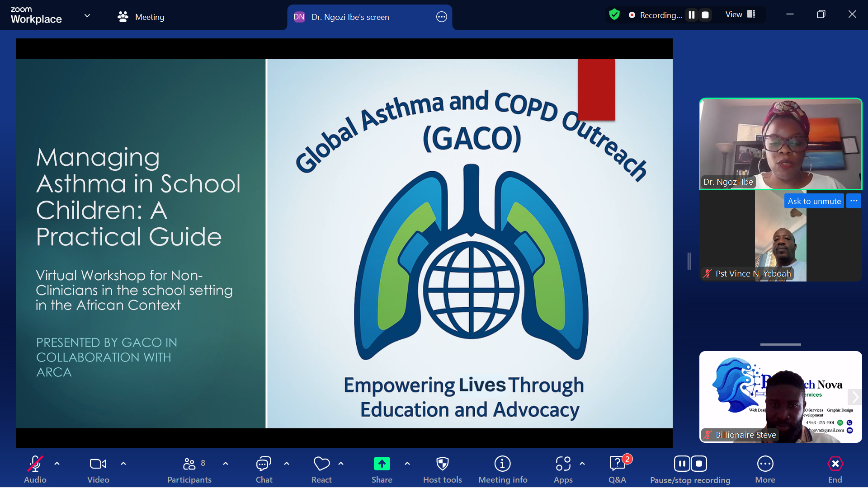The width and height of the screenshot is (868, 488).
Task: Mute your microphone via the Audio icon
Action: [x=35, y=464]
